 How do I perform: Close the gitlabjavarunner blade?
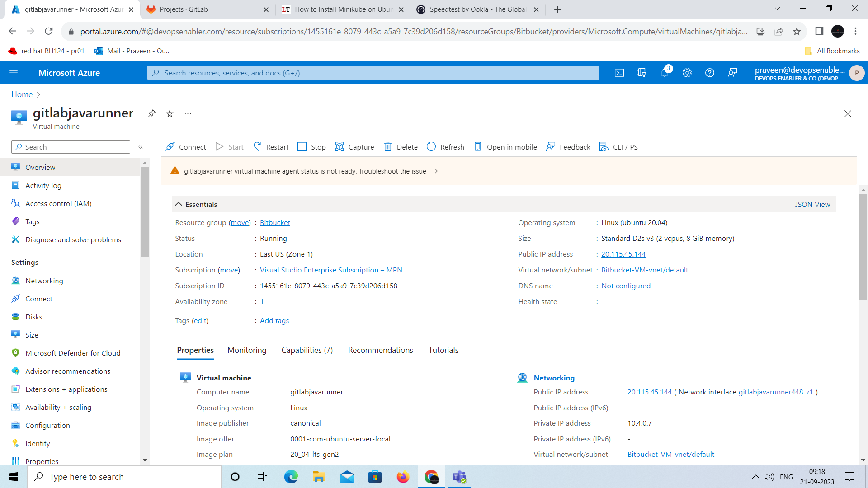point(848,113)
